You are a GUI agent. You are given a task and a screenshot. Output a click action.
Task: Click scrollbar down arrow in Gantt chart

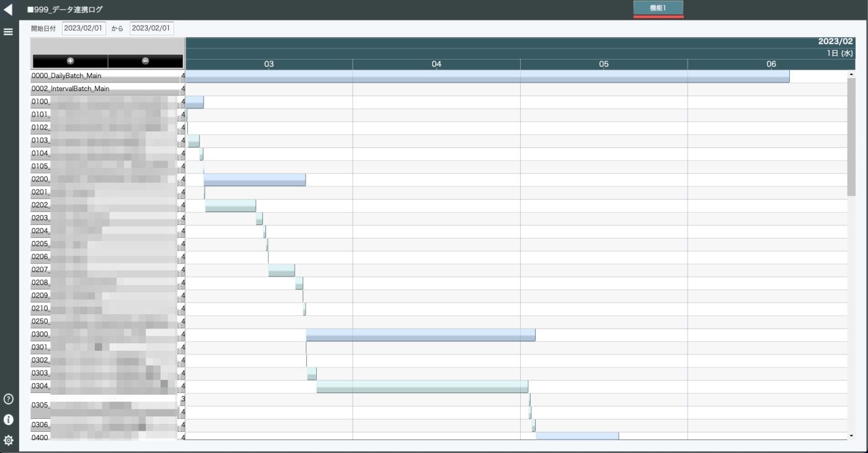pyautogui.click(x=851, y=436)
